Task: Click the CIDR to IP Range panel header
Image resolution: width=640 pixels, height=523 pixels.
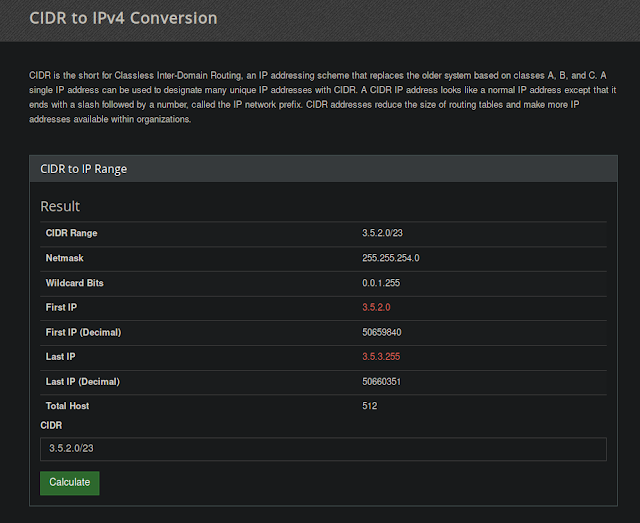Action: coord(84,169)
